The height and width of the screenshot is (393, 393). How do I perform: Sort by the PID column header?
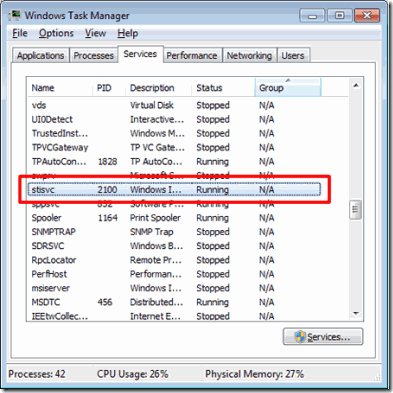(109, 88)
